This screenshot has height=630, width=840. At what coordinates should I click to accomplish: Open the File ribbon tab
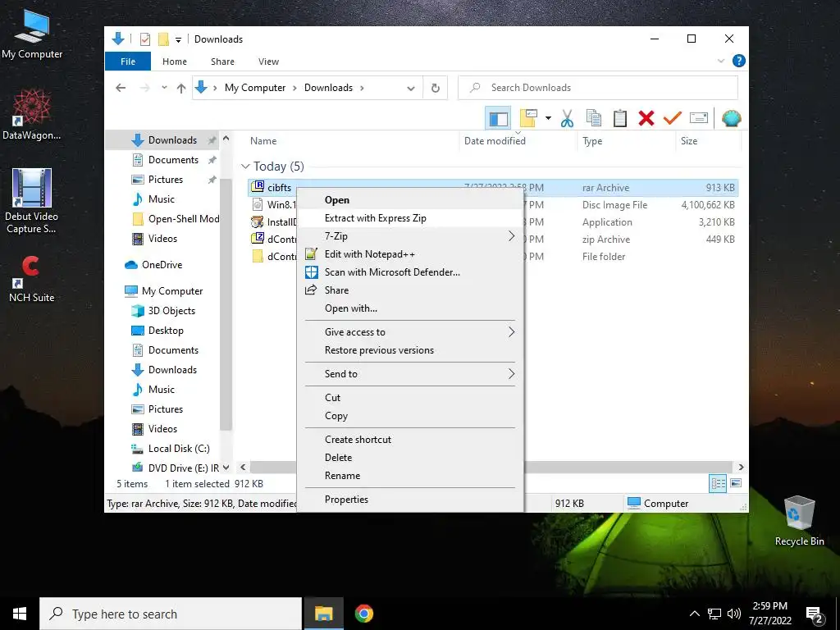[128, 62]
